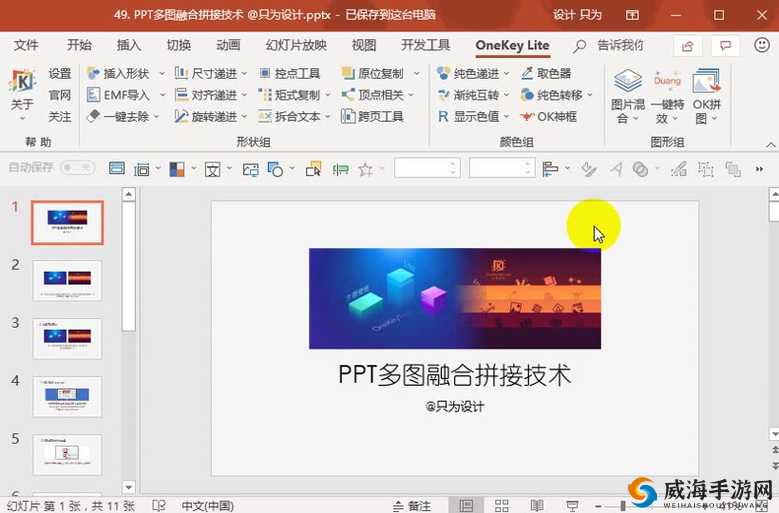Click first blank size input field
This screenshot has height=513, width=779.
(x=427, y=168)
